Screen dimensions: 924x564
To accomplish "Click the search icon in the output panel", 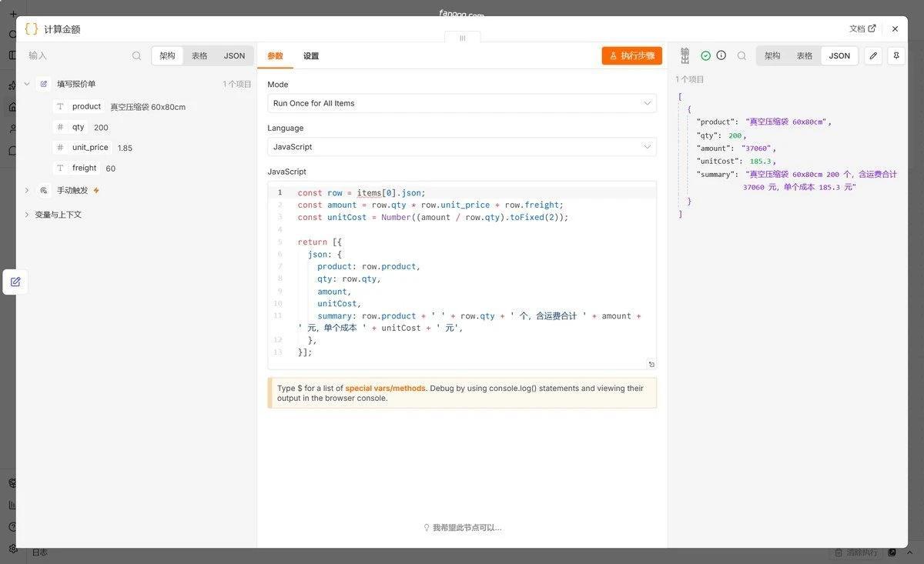I will [742, 55].
